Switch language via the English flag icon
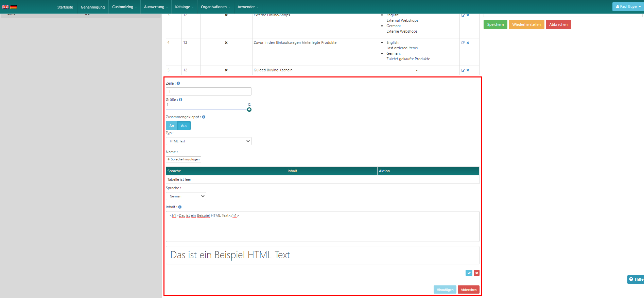 coord(5,7)
